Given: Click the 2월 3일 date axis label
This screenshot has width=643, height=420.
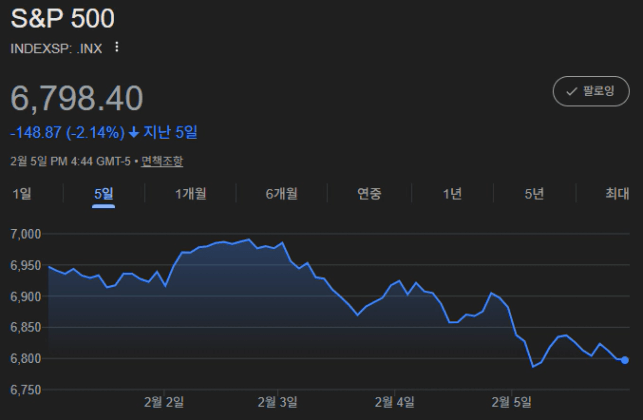Looking at the screenshot, I should [x=278, y=402].
